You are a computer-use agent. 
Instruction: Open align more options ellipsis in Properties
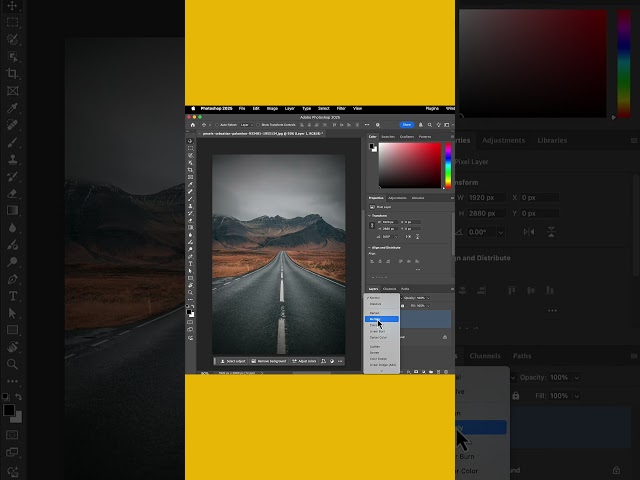418,270
